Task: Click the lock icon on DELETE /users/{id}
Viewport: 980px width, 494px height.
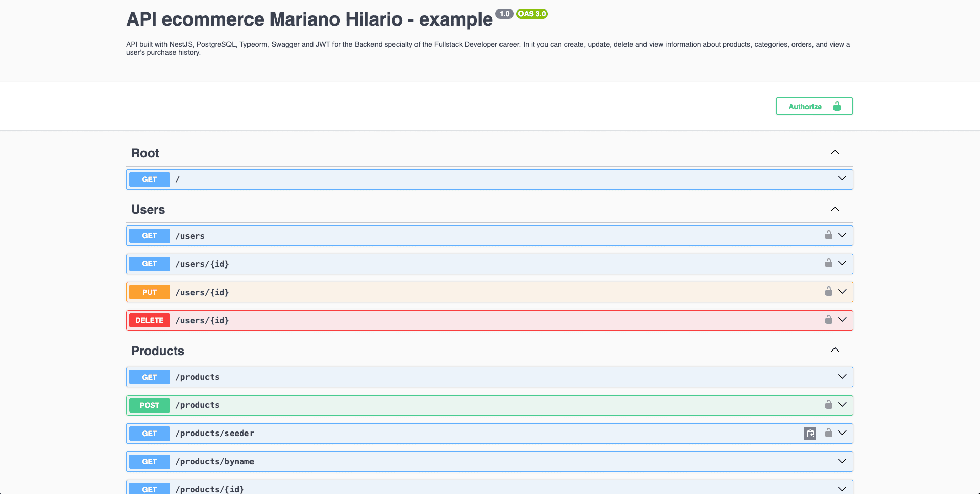Action: [x=828, y=320]
